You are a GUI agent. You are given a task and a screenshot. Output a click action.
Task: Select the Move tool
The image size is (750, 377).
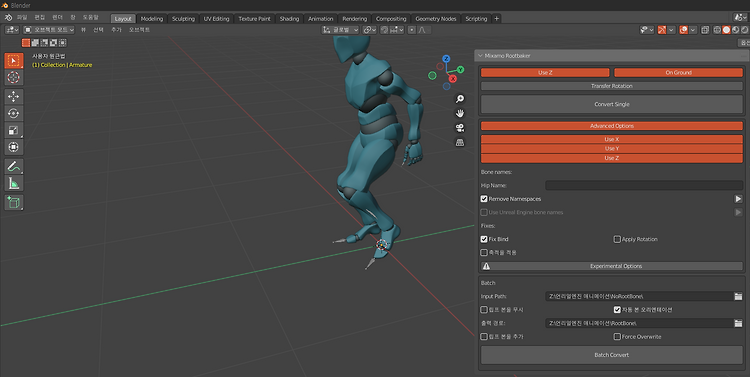click(x=13, y=96)
